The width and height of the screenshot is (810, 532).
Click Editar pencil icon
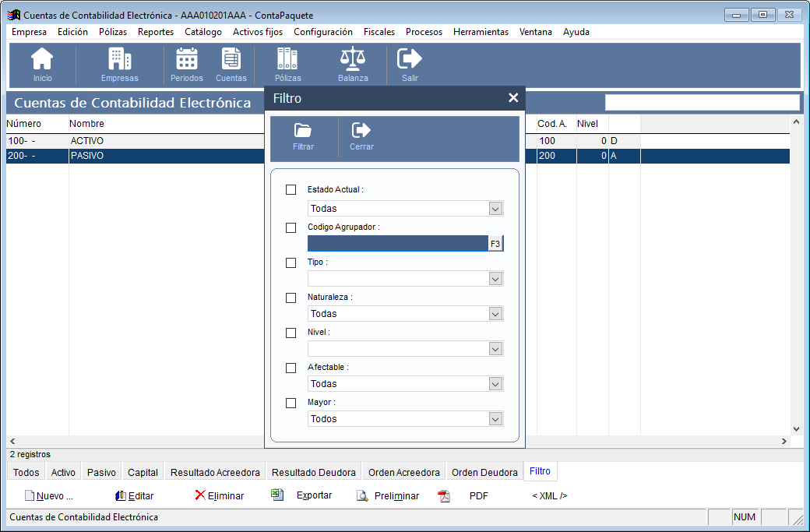121,496
